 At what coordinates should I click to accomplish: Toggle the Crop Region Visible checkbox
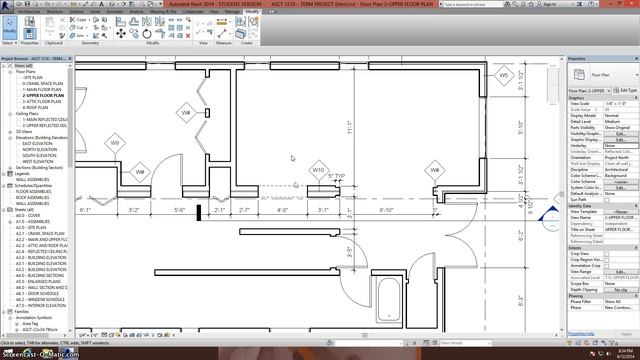click(607, 260)
